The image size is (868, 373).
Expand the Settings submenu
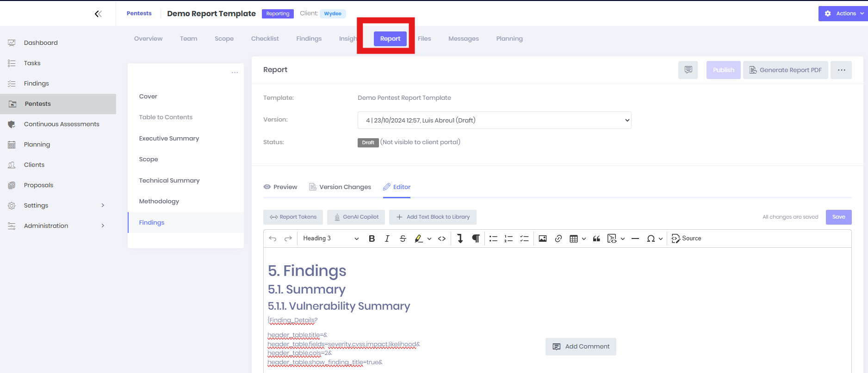(103, 205)
